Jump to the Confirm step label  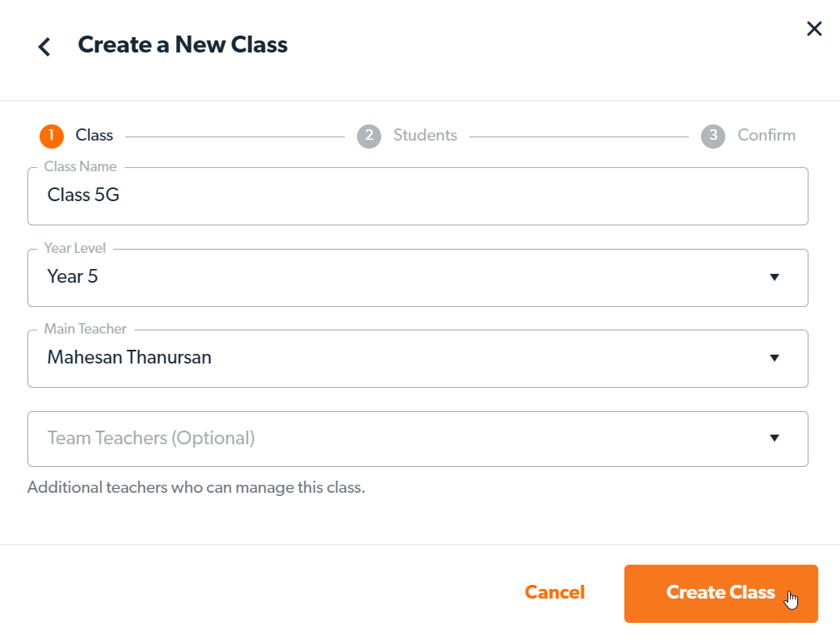[x=766, y=136]
